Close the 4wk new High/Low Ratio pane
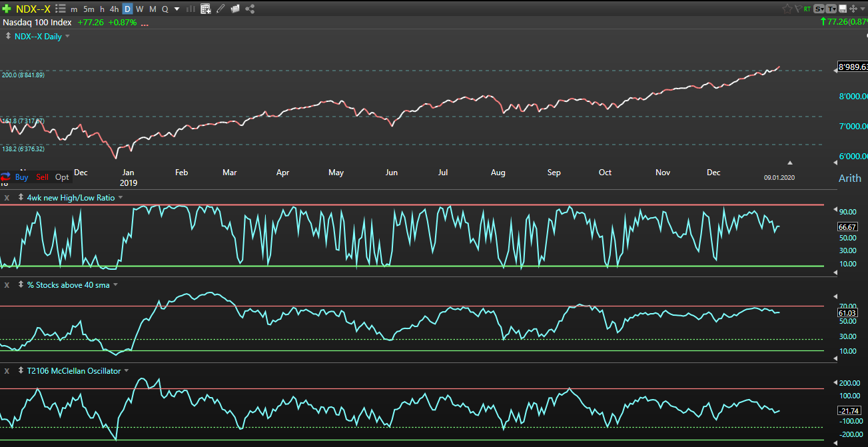 click(x=7, y=198)
